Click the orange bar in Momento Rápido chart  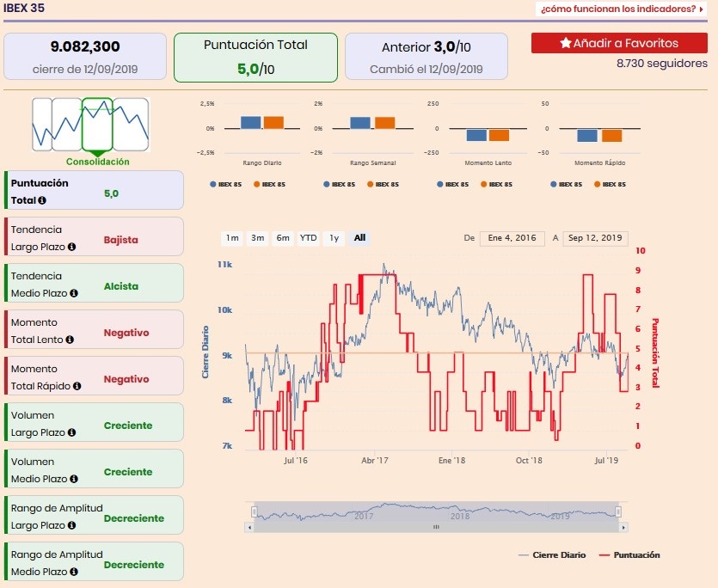coord(611,135)
